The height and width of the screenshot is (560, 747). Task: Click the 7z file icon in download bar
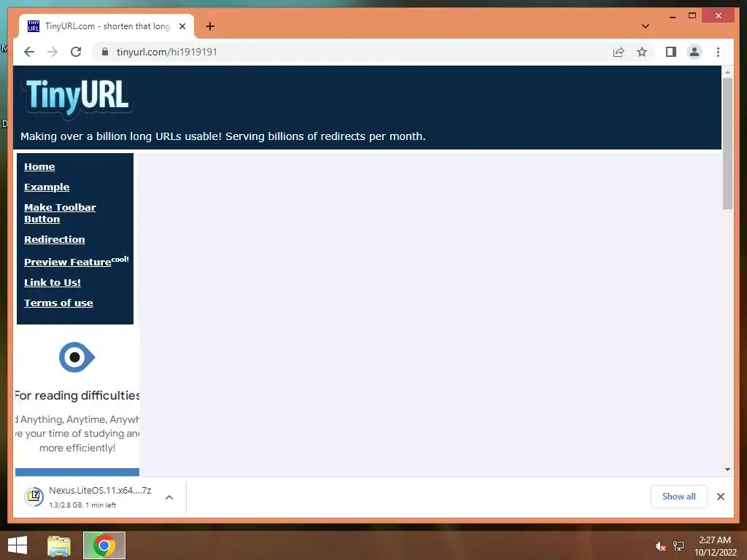(34, 497)
